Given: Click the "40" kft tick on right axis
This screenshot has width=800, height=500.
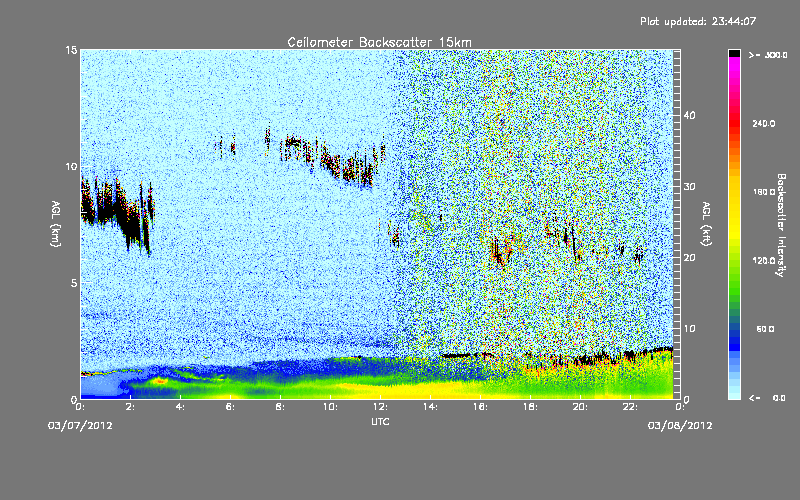Looking at the screenshot, I should [689, 115].
